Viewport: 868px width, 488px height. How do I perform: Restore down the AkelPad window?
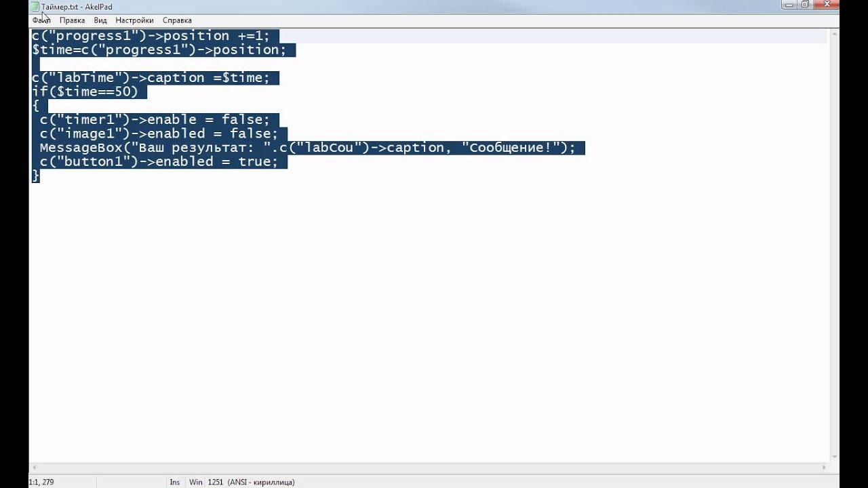805,5
